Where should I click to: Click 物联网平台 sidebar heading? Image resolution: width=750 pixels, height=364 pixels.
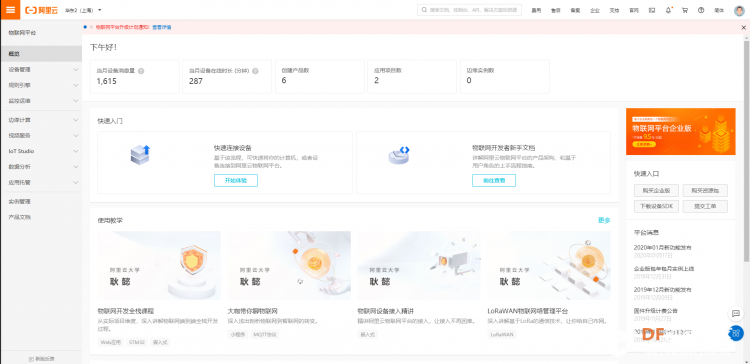click(22, 33)
